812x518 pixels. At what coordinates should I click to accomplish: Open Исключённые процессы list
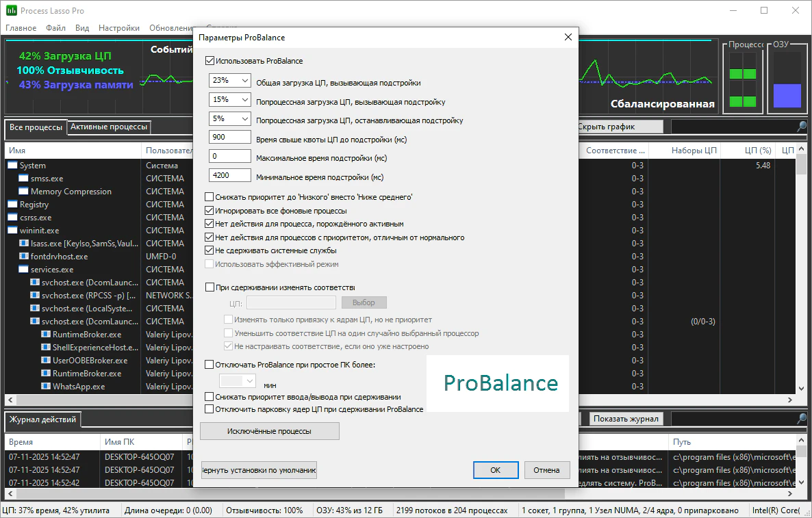269,431
